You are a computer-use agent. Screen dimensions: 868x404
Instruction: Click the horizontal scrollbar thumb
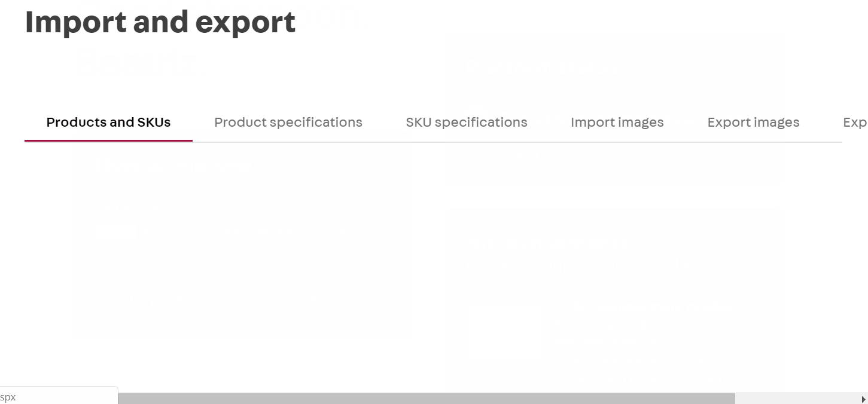[x=428, y=397]
